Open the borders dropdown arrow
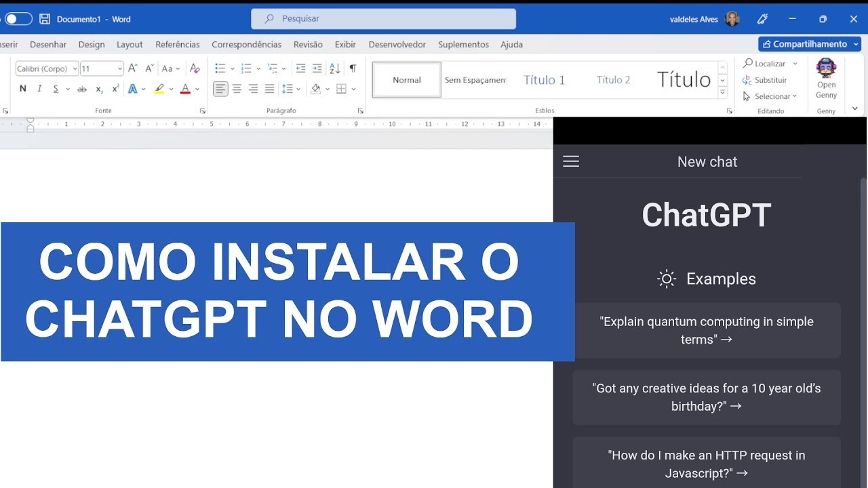The image size is (868, 488). point(354,89)
